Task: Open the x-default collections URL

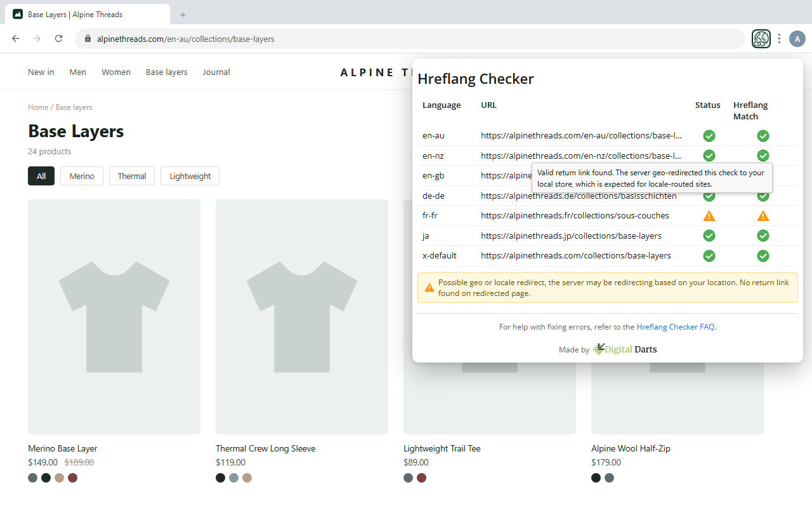Action: click(x=576, y=256)
